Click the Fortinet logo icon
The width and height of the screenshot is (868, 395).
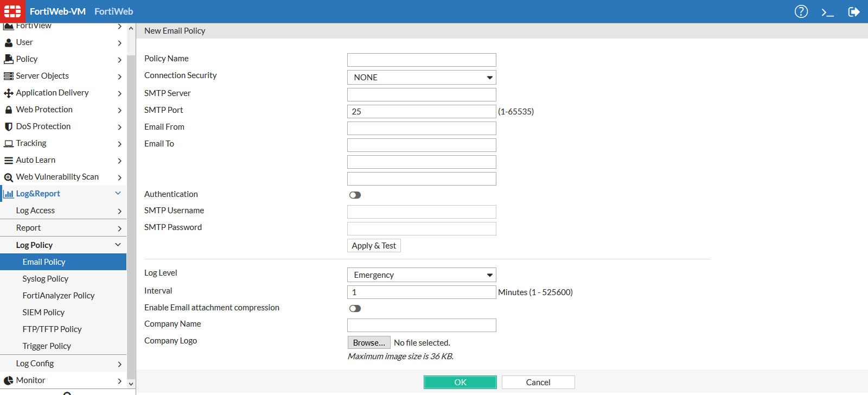click(12, 11)
